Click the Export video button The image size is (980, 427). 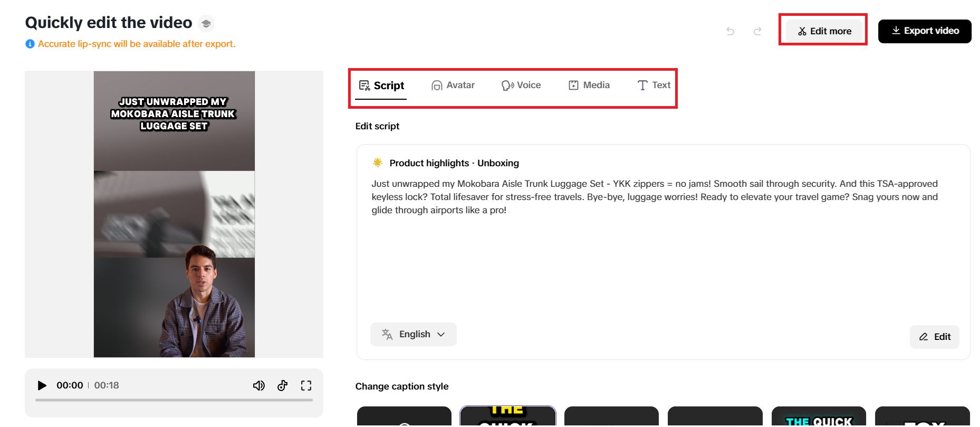pyautogui.click(x=925, y=31)
